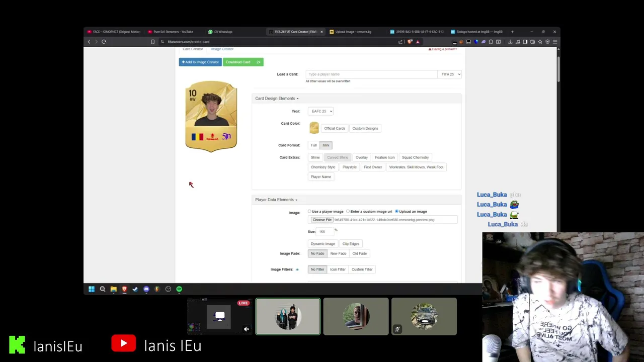Image resolution: width=644 pixels, height=362 pixels.
Task: Click 'Having a problem?' link
Action: coord(443,49)
